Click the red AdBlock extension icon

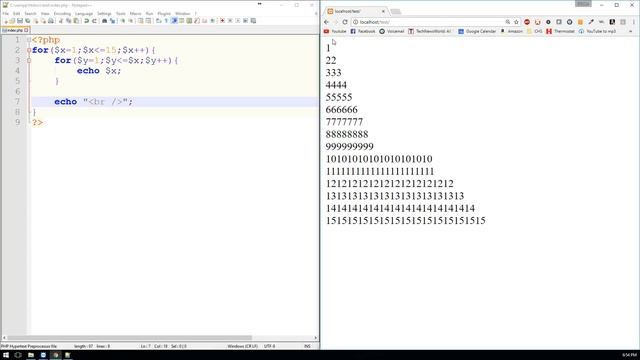[527, 22]
